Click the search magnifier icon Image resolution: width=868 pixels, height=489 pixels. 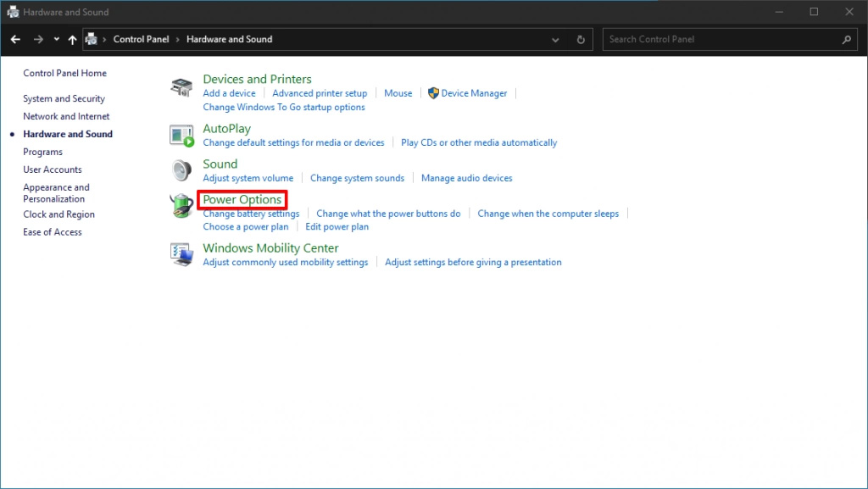coord(846,40)
